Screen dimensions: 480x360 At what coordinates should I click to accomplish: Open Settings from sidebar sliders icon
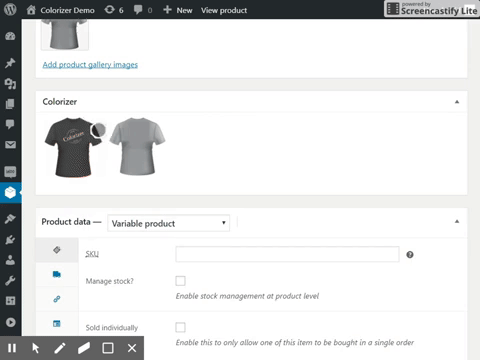pyautogui.click(x=10, y=301)
